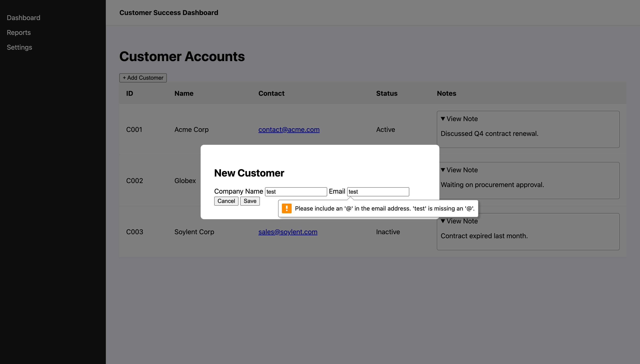The width and height of the screenshot is (640, 364).
Task: Cancel the New Customer dialog
Action: click(226, 201)
